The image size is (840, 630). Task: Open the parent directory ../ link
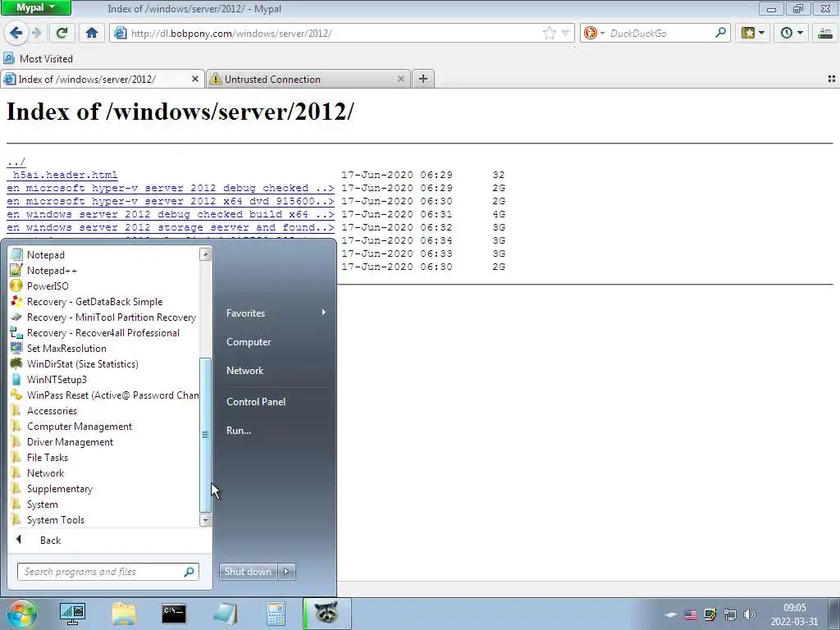(16, 162)
